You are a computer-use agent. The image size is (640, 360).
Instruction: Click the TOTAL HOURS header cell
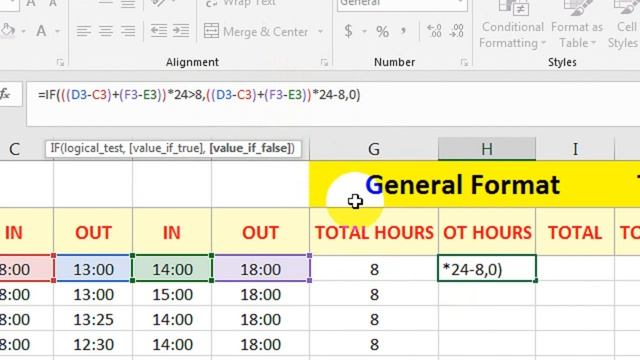tap(374, 232)
